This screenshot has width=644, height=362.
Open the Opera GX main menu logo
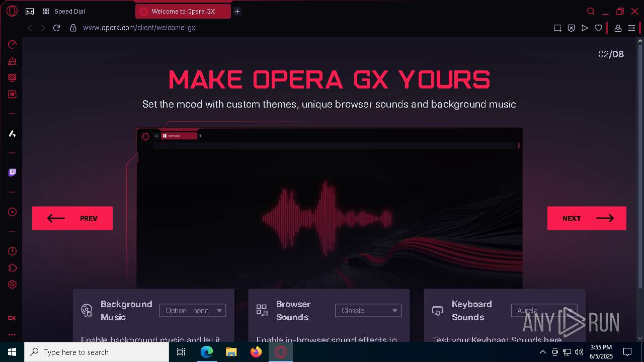12,11
